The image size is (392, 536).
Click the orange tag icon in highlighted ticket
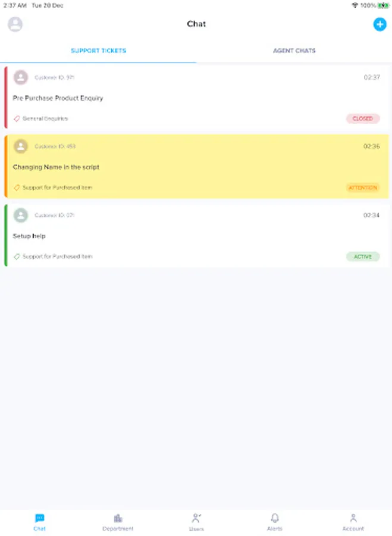point(17,188)
